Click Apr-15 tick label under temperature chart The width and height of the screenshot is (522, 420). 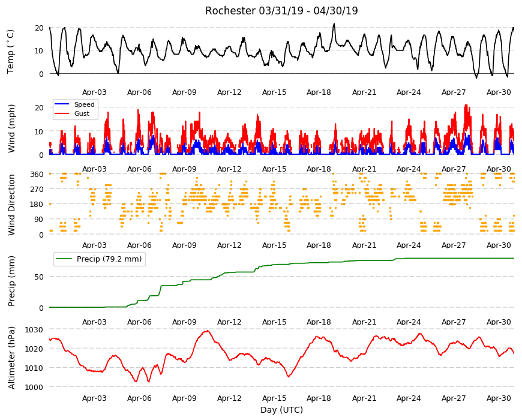(274, 92)
